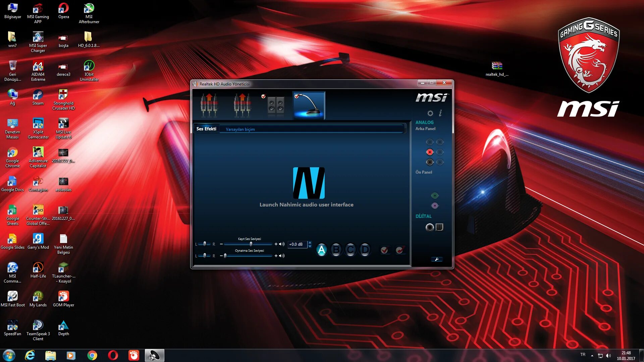Open MSI Gaming APP desktop icon
The image size is (644, 362).
38,13
